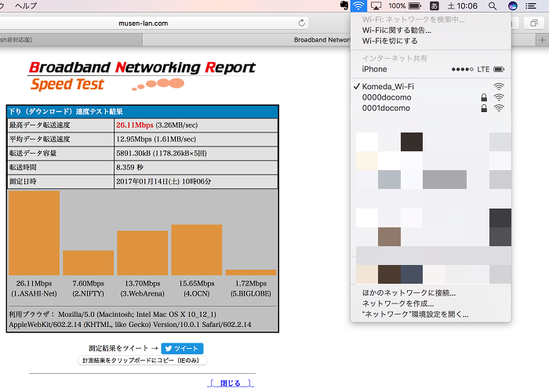Click the 利用ブラウザ user agent text
Screen dimensions: 549x392
click(130, 319)
